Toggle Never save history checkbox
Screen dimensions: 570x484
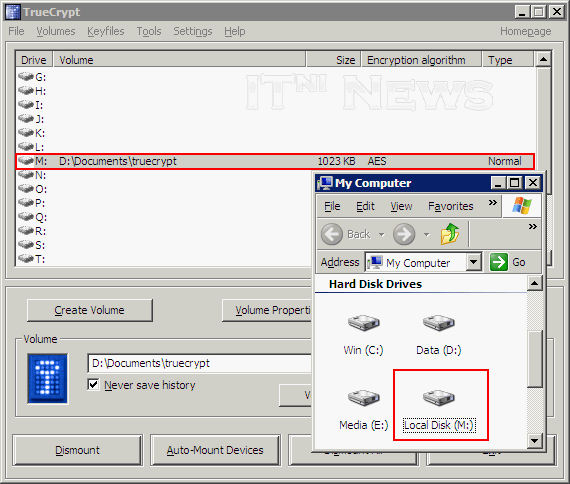[x=93, y=384]
